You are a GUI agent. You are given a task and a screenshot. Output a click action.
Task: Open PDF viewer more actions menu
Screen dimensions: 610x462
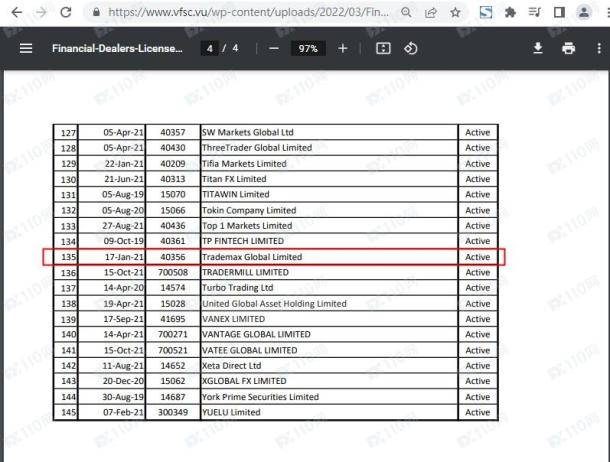point(599,48)
